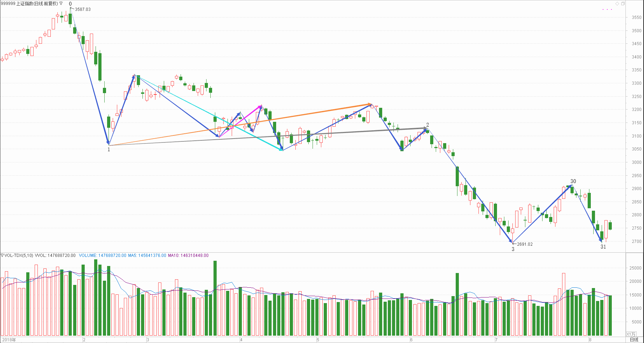Screen dimensions: 644x343
Task: Open the 上证指数 title dropdown triangle
Action: (x=61, y=3)
